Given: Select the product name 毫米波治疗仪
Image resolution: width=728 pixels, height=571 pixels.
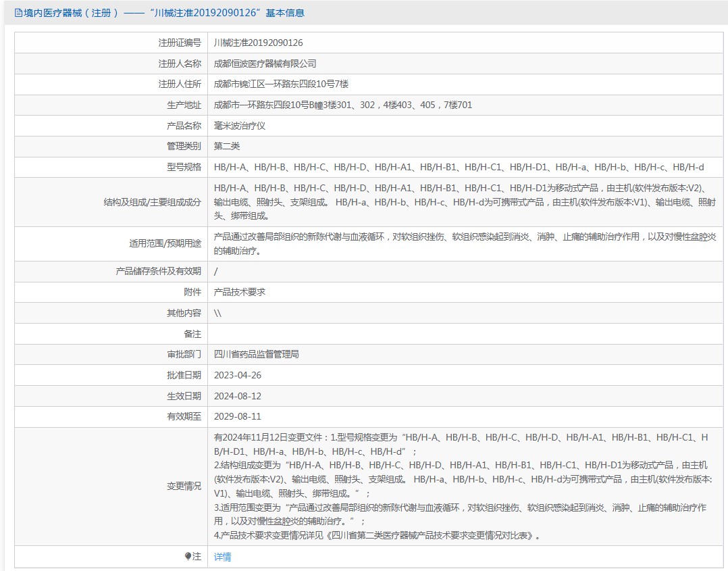Looking at the screenshot, I should pos(240,126).
